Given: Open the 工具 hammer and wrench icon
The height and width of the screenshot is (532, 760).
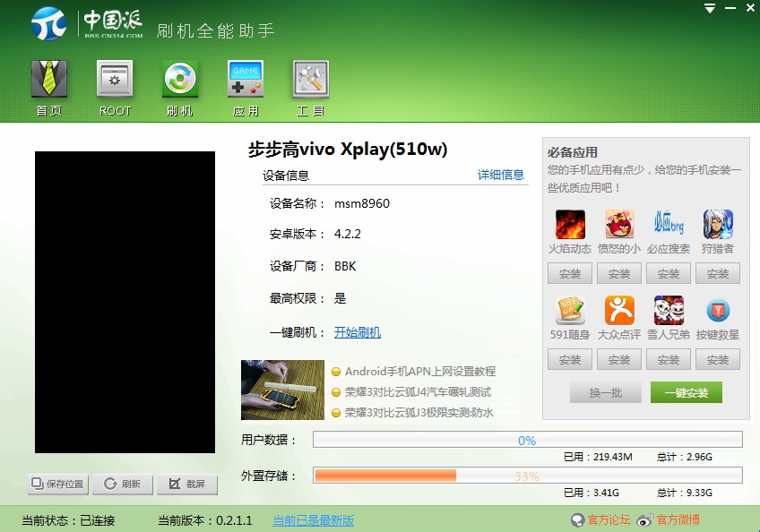Looking at the screenshot, I should coord(311,79).
